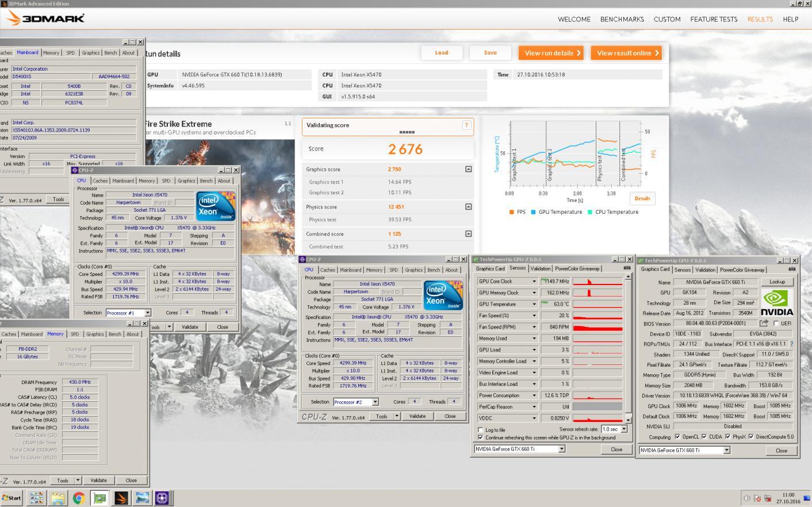Image resolution: width=812 pixels, height=507 pixels.
Task: Switch to GPU-Z via its taskbar icon
Action: [x=99, y=498]
